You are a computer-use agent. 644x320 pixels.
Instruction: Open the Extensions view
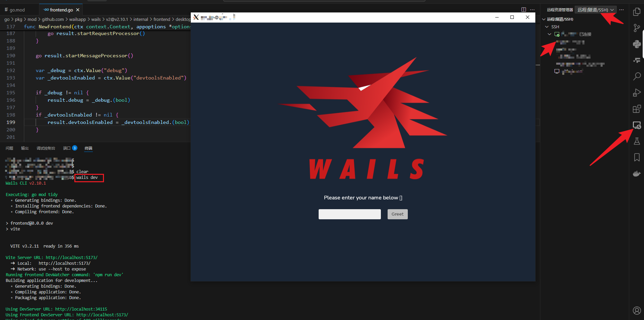tap(637, 109)
